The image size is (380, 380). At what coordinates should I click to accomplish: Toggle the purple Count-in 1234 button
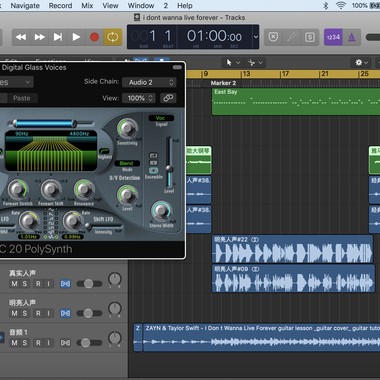333,37
